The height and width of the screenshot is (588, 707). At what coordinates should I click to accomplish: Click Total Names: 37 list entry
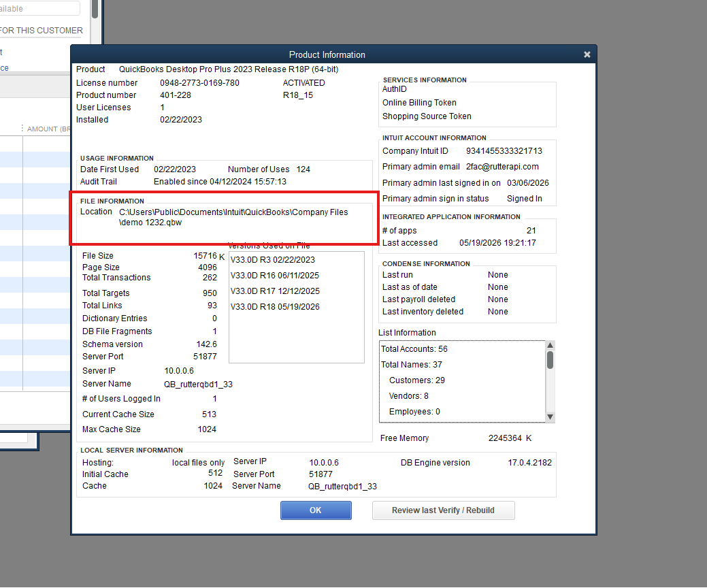pos(411,364)
